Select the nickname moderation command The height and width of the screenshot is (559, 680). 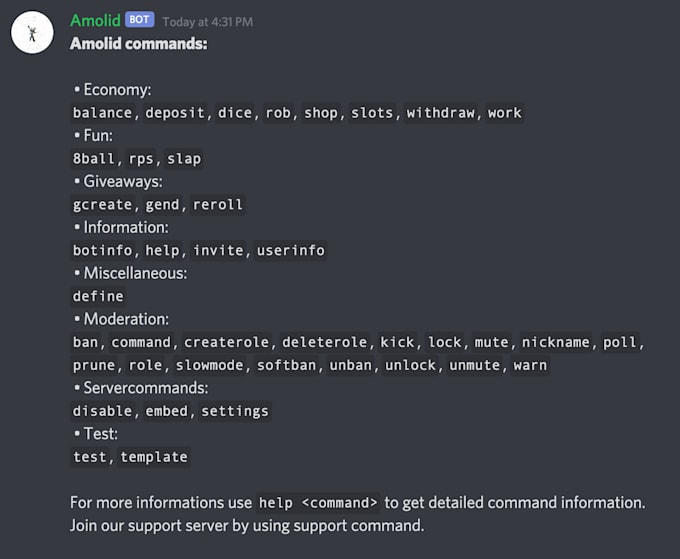tap(556, 343)
